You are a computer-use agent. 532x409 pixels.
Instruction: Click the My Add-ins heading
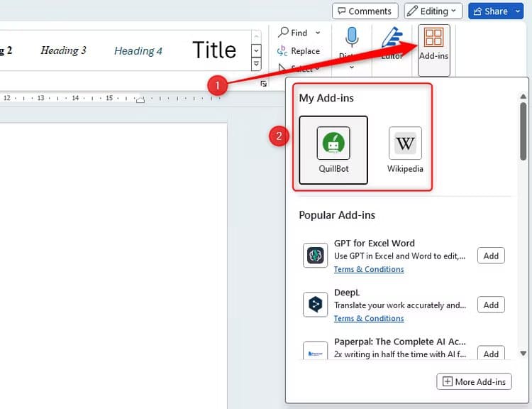point(326,98)
